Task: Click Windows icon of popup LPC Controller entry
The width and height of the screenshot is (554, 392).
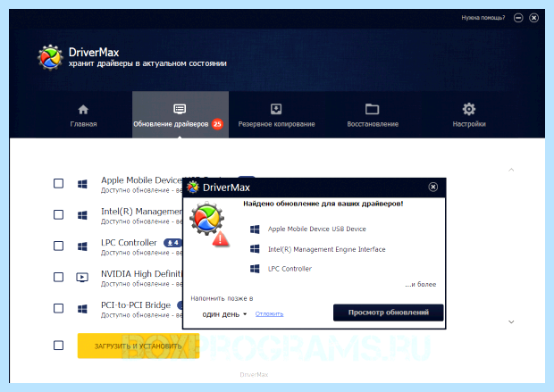Action: coord(255,269)
